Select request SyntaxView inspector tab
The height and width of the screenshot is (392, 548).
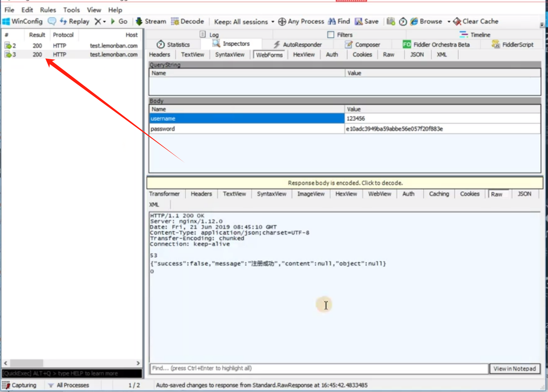click(x=230, y=54)
